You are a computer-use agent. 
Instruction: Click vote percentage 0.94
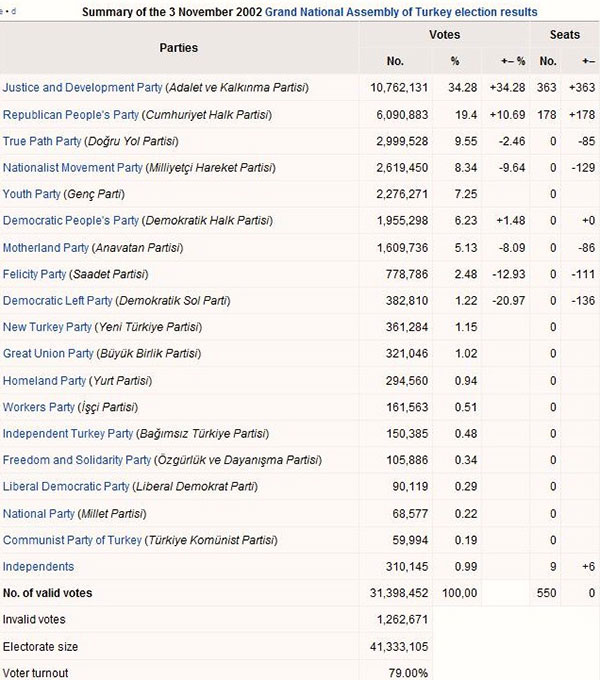pos(466,381)
